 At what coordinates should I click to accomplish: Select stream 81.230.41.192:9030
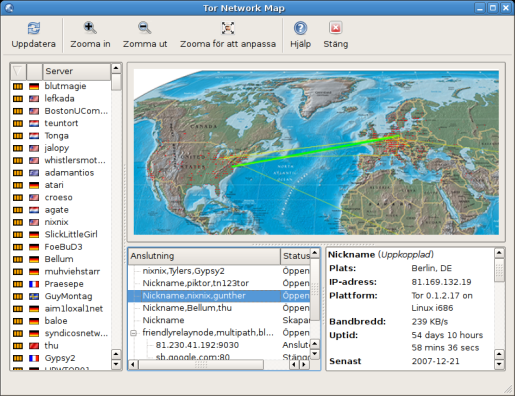tap(219, 345)
